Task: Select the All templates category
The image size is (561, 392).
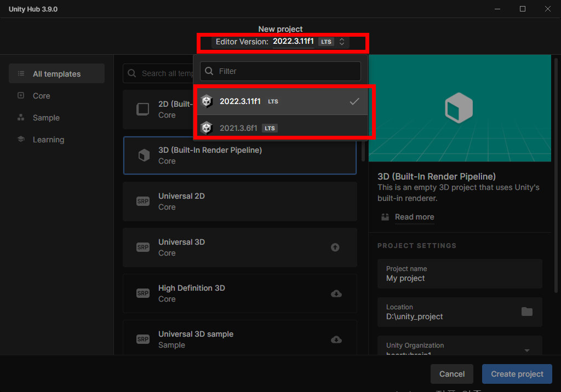Action: pyautogui.click(x=56, y=74)
